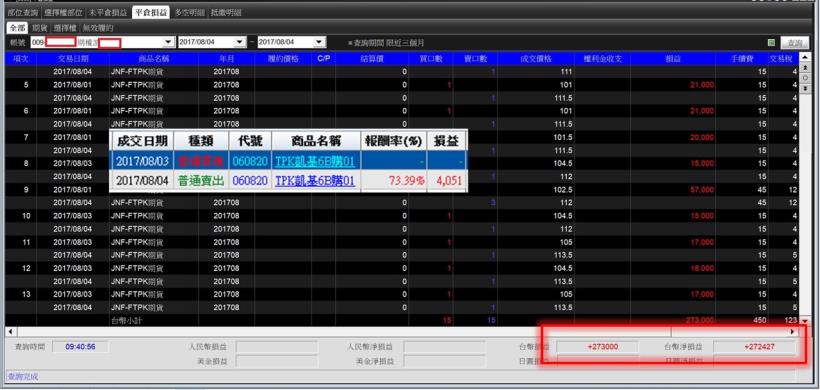Select the 全部 sub-tab
The image size is (820, 390).
[17, 28]
